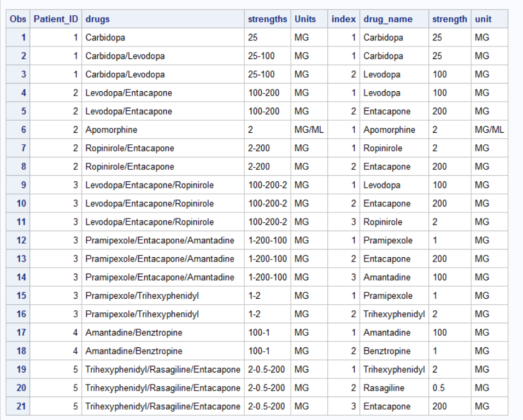Click the strengths column header

(267, 19)
